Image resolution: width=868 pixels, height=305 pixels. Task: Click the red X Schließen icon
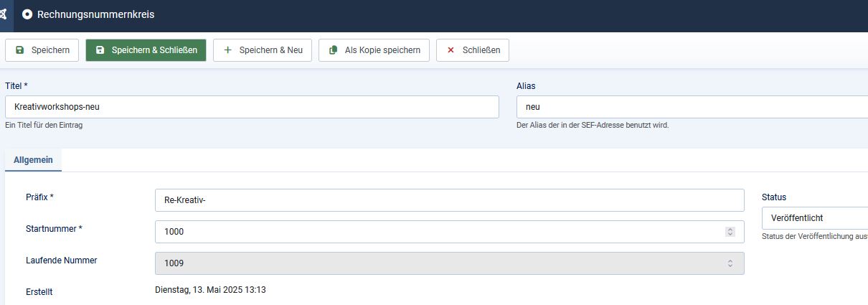(x=450, y=50)
